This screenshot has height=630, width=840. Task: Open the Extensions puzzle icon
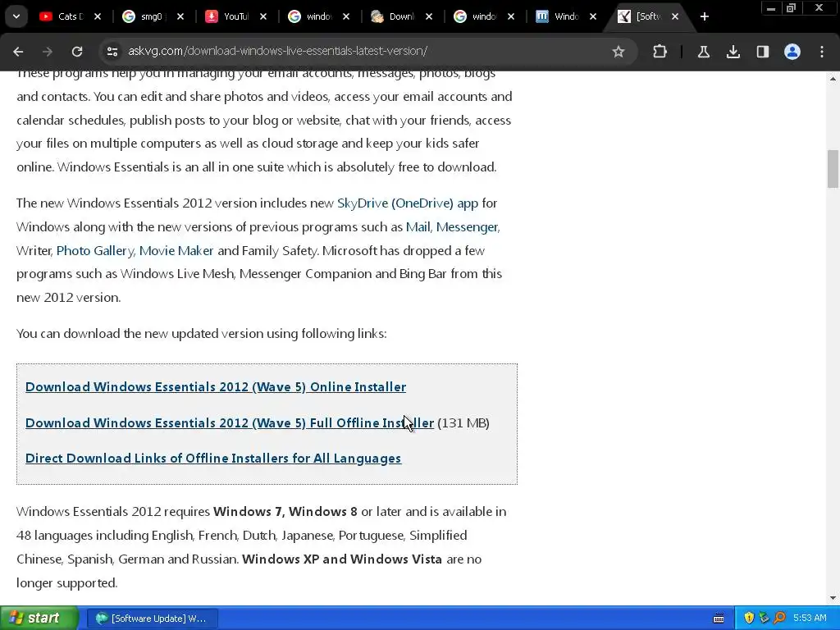pos(660,52)
